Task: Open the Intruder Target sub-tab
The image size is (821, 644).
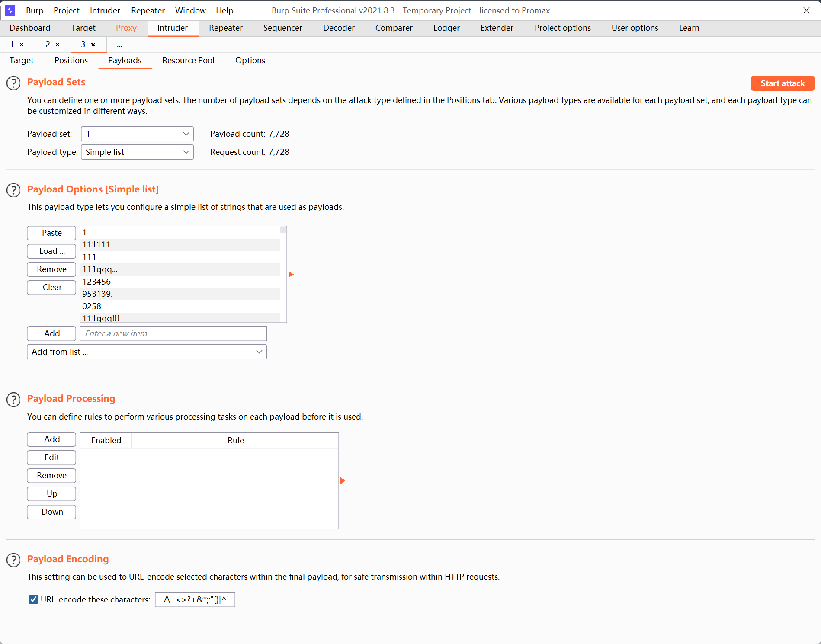Action: pos(21,60)
